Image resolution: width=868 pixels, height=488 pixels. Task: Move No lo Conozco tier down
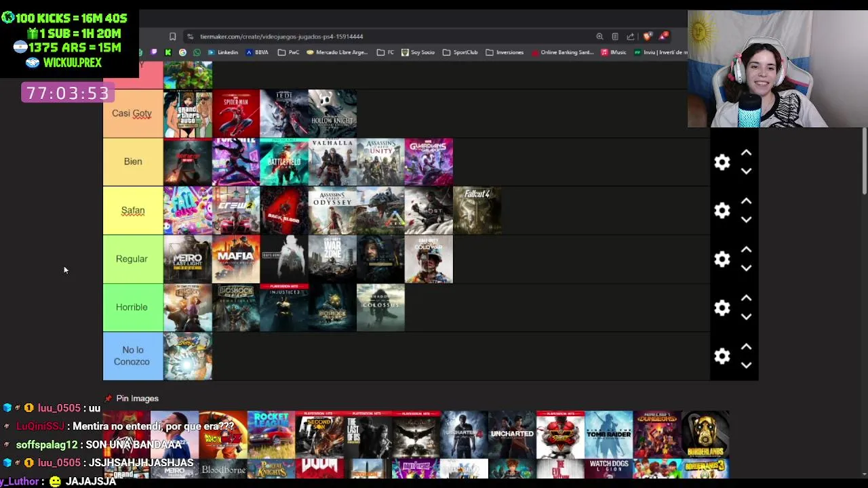point(746,365)
